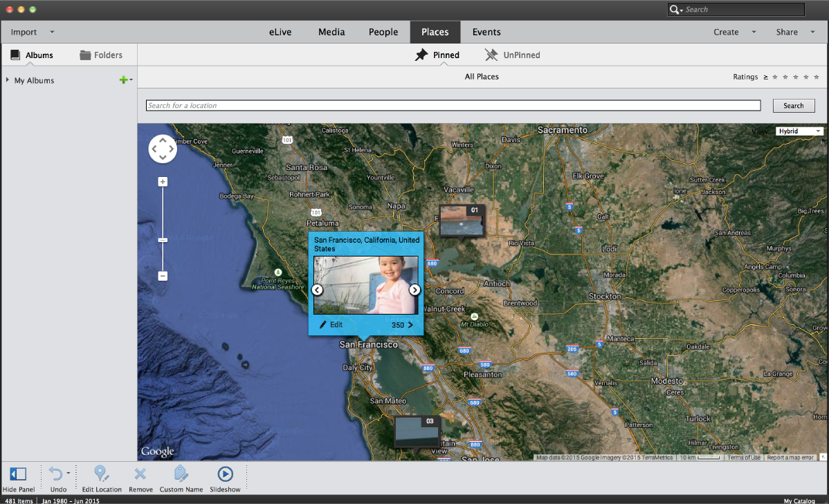
Task: Click in the Search for a location field
Action: [x=453, y=106]
